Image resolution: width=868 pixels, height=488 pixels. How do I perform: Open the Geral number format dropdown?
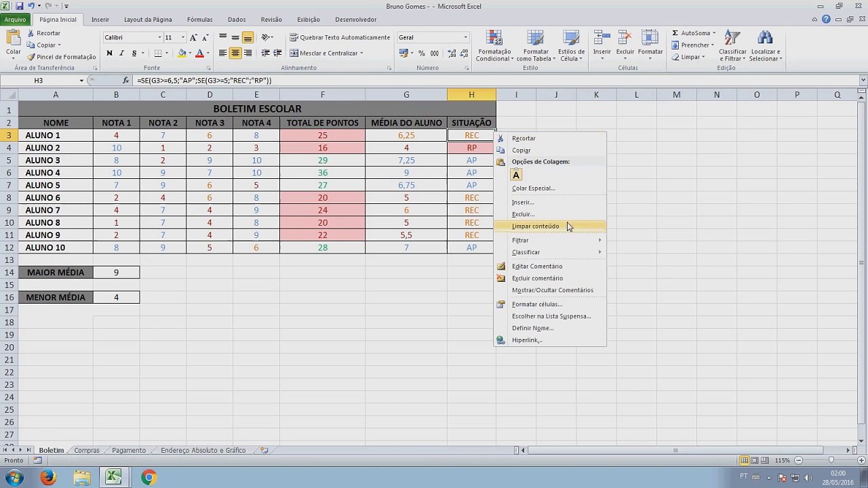pyautogui.click(x=466, y=37)
